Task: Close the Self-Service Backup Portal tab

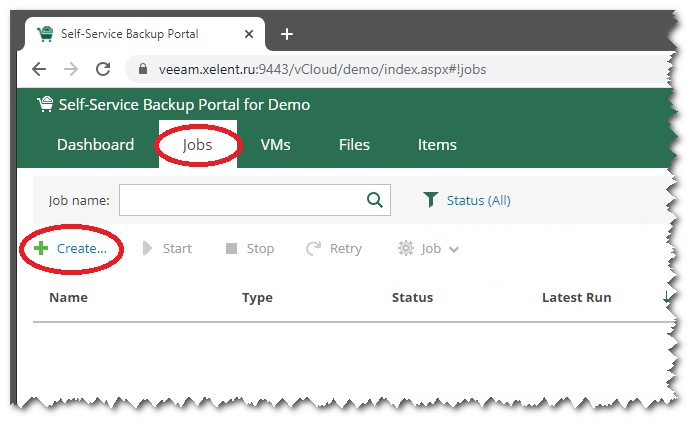Action: point(249,34)
